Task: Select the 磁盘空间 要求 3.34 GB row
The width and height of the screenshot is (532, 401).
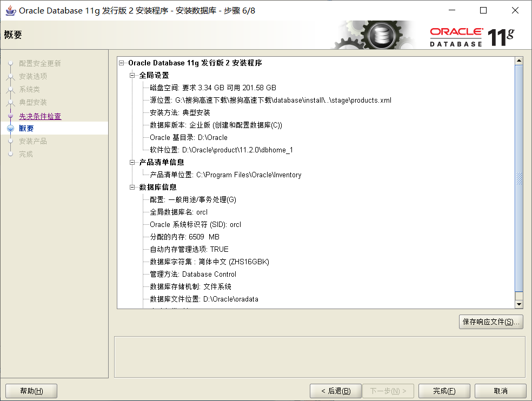Action: point(213,88)
